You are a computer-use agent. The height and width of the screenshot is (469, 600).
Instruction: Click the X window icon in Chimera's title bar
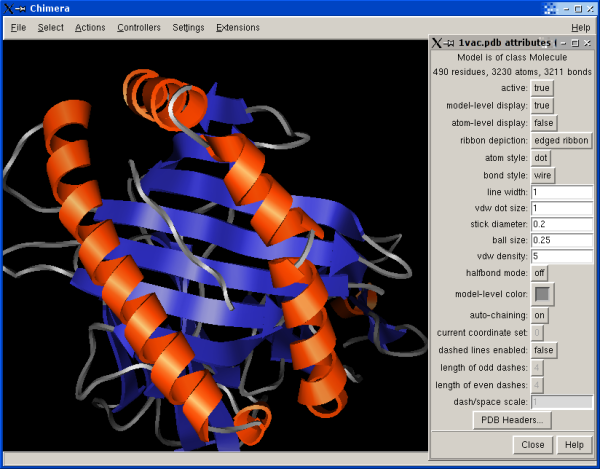pos(10,8)
